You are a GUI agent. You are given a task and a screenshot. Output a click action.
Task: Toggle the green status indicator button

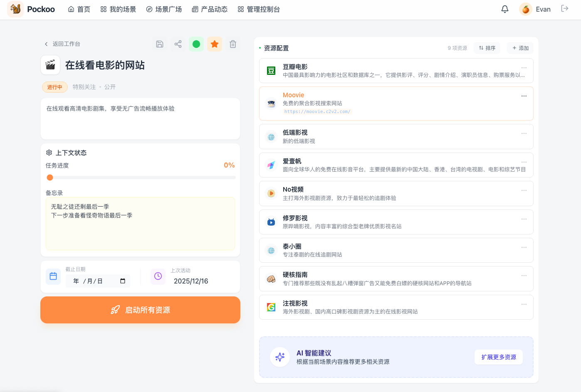[x=196, y=44]
